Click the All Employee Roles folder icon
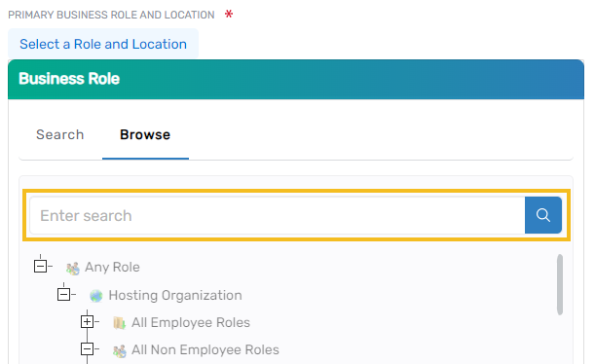The height and width of the screenshot is (364, 595). click(119, 323)
